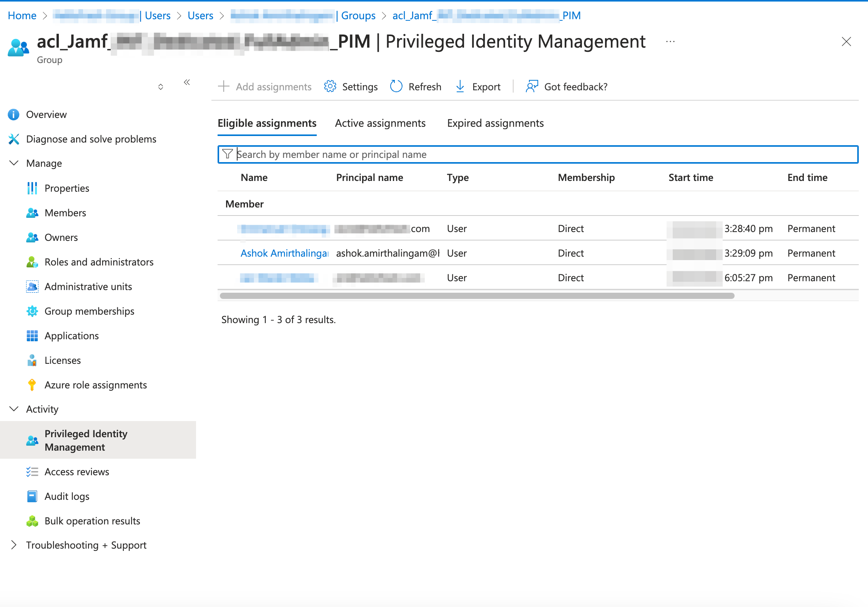Click the Roles and administrators icon
Image resolution: width=868 pixels, height=607 pixels.
(32, 262)
